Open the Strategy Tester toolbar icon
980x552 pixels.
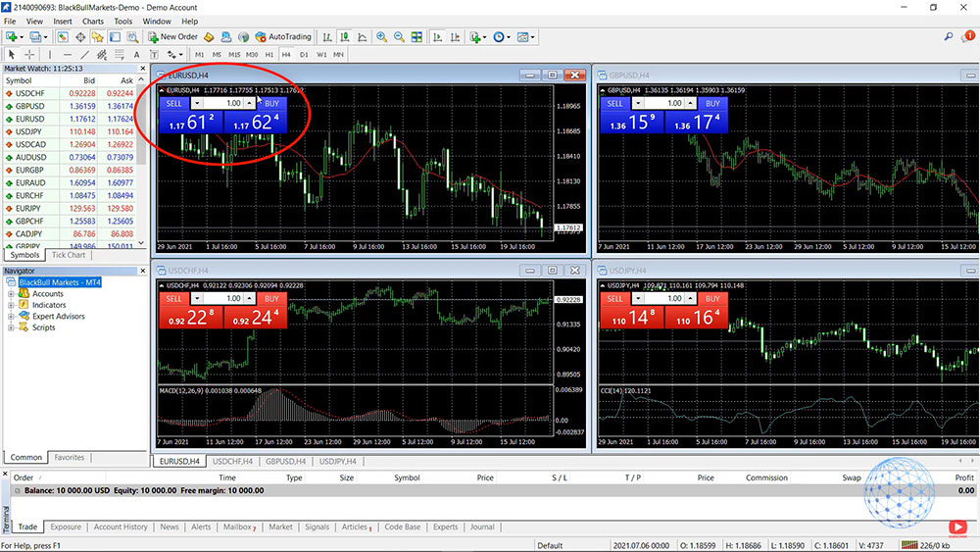pos(132,37)
